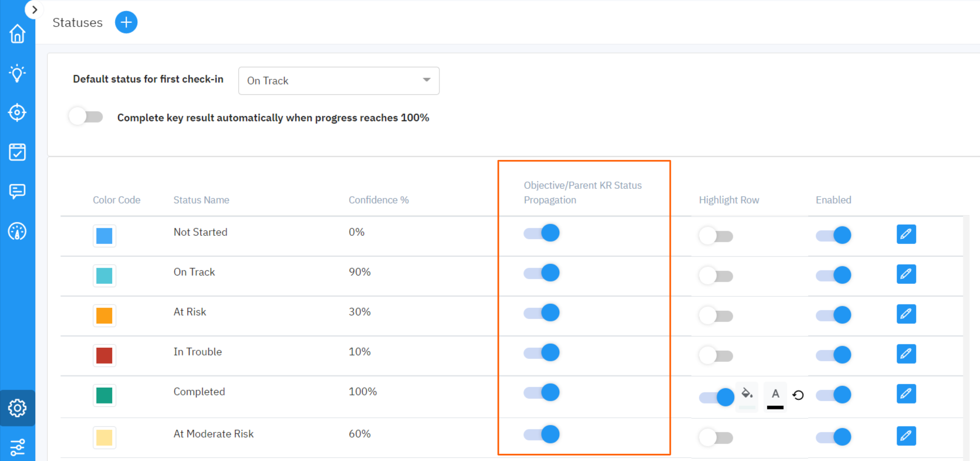Edit the Not Started status
The height and width of the screenshot is (461, 980).
[906, 234]
